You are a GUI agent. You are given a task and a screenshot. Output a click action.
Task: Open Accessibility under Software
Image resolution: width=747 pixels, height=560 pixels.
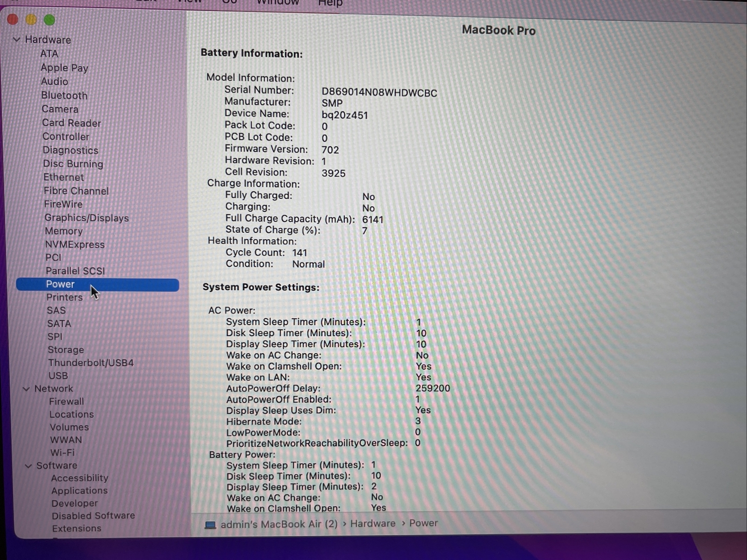[79, 478]
